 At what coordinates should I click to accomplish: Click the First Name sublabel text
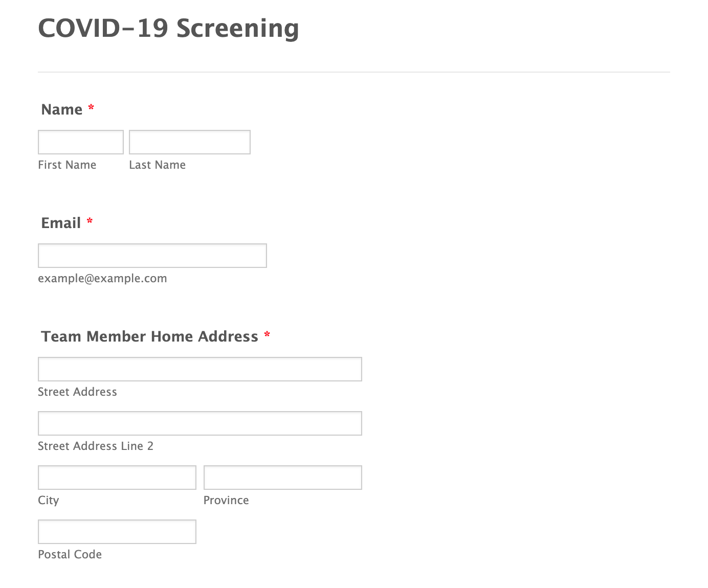(x=67, y=165)
